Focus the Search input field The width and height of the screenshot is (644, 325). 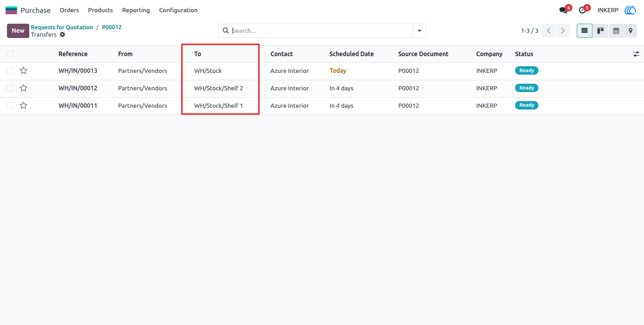coord(322,31)
